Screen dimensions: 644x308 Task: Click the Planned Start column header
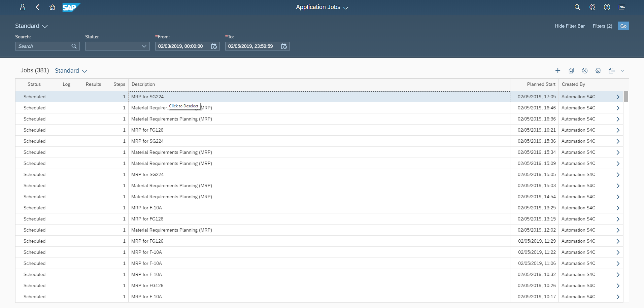coord(534,84)
